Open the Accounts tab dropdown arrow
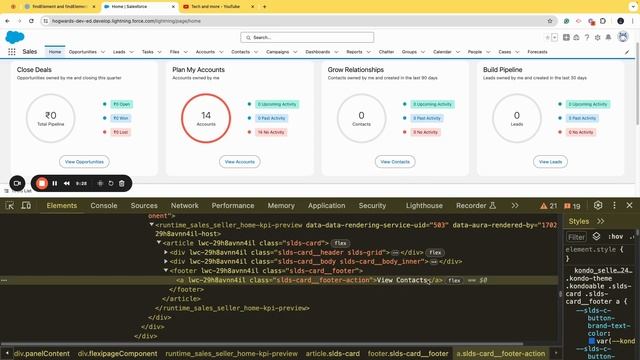 point(221,52)
